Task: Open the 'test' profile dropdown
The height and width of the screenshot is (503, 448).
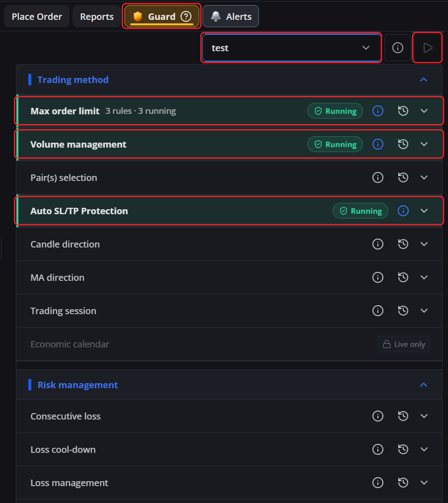Action: pos(291,48)
